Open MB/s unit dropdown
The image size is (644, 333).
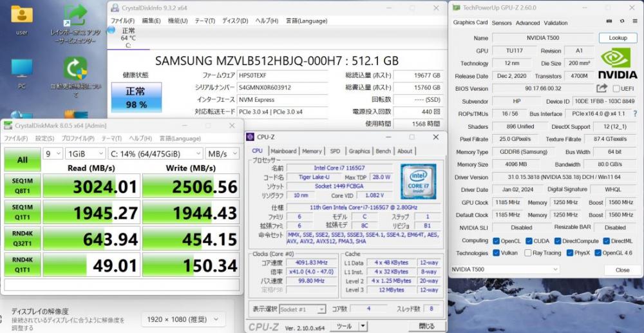pos(222,153)
